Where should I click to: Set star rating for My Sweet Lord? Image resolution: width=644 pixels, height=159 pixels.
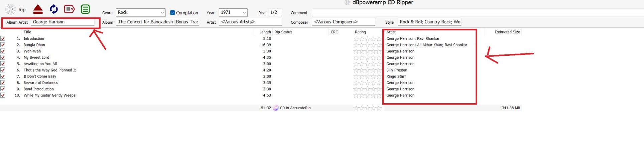[x=367, y=58]
